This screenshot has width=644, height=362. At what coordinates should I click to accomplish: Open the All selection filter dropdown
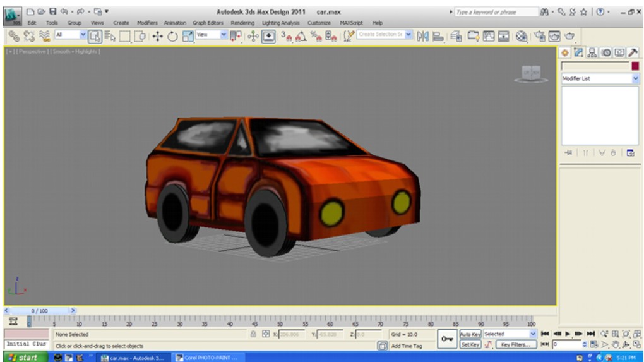70,35
